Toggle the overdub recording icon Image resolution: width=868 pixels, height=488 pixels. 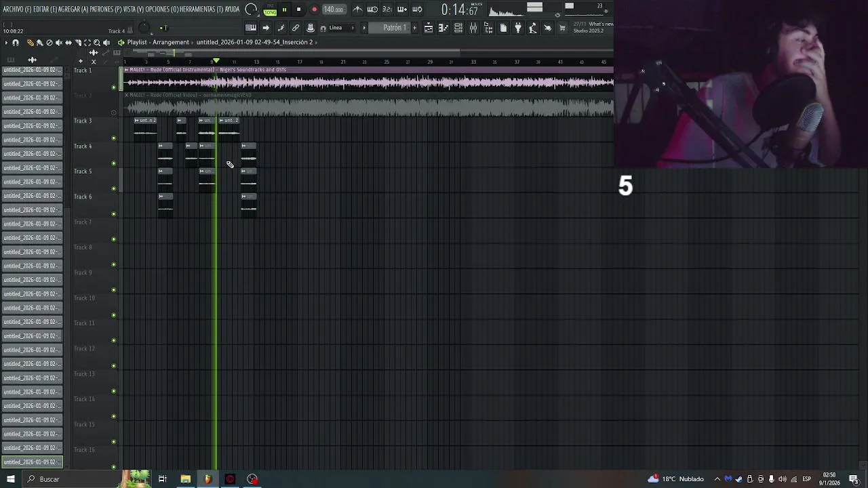click(x=402, y=9)
